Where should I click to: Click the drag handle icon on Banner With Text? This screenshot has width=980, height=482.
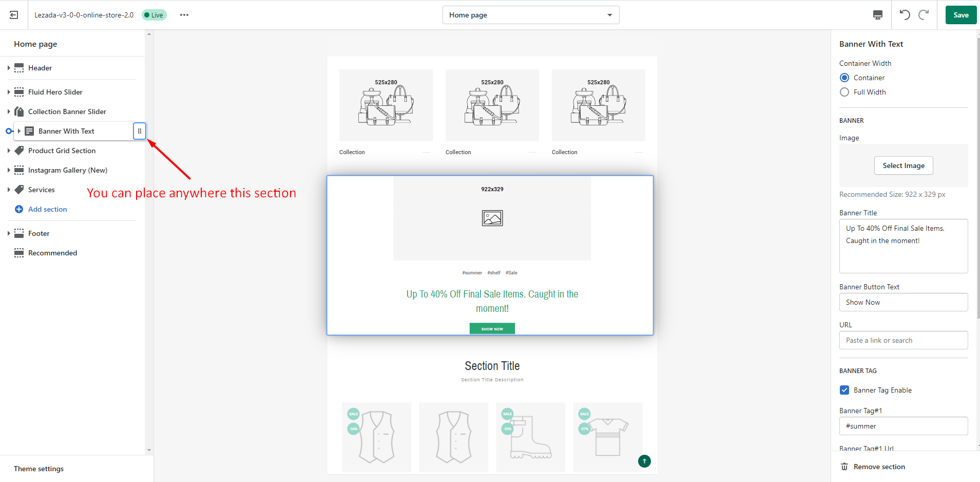[x=139, y=131]
